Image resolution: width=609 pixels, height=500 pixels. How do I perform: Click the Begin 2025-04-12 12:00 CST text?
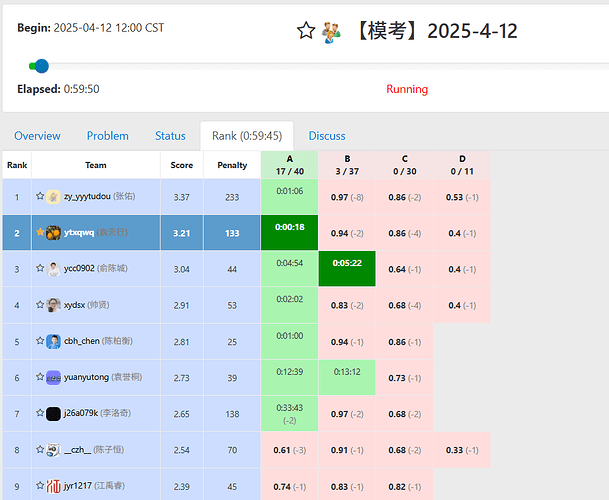point(90,28)
